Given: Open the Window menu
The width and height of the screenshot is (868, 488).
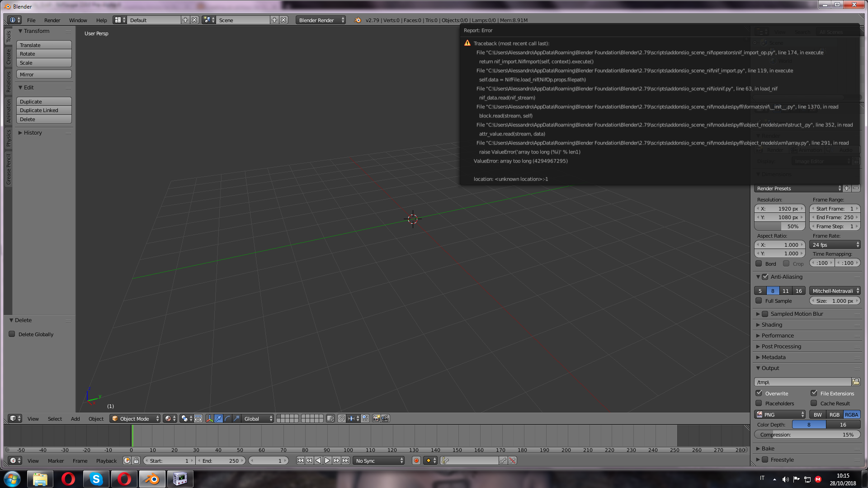Looking at the screenshot, I should [78, 20].
